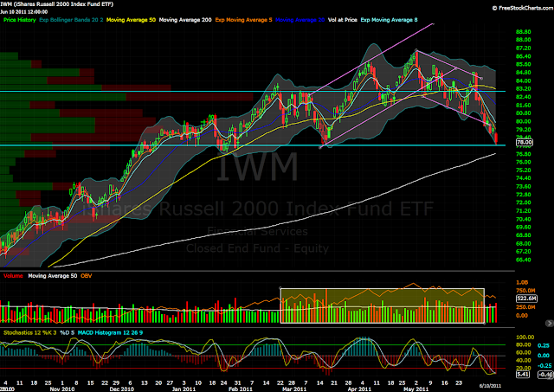Click the 1.00B volume axis label
The height and width of the screenshot is (392, 554).
(x=522, y=282)
